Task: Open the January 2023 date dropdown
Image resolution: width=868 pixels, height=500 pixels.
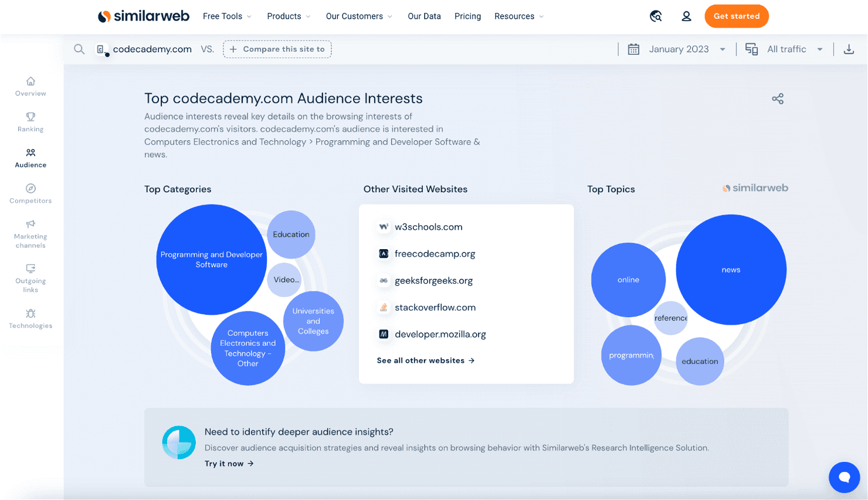Action: coord(687,49)
